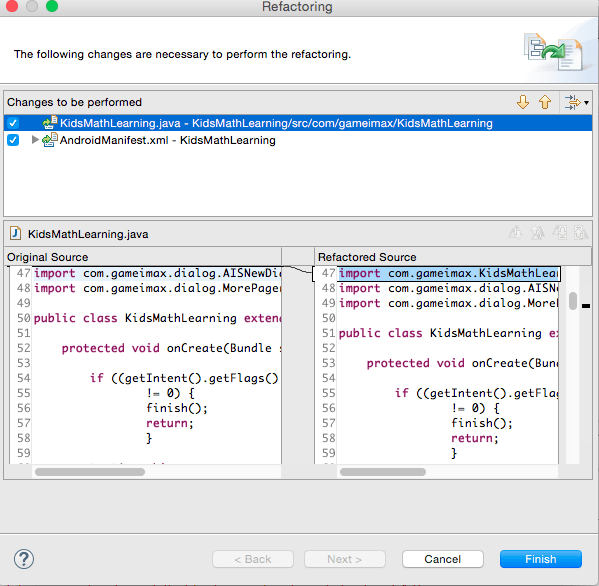Open the filter changes dropdown menu

click(576, 102)
